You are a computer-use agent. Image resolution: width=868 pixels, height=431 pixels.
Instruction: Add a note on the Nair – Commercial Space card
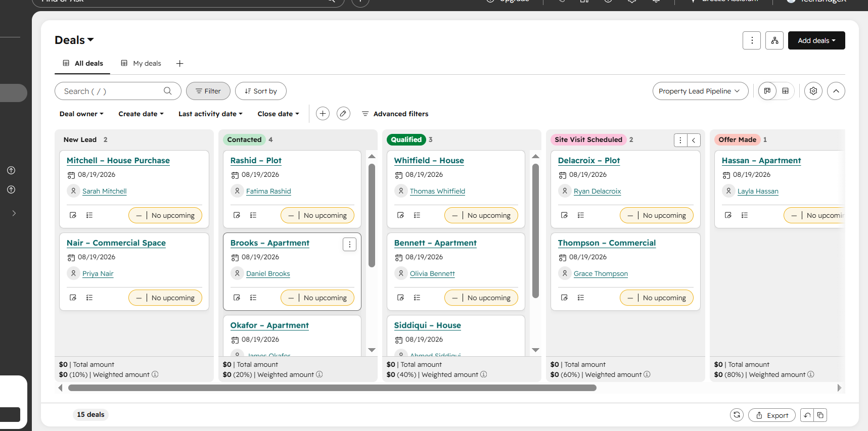coord(73,298)
